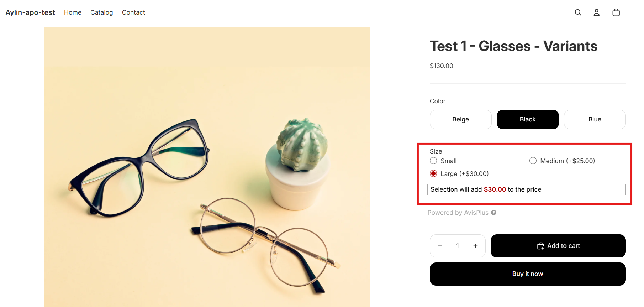Image resolution: width=644 pixels, height=307 pixels.
Task: Select the Large (+$30.00) radio button
Action: 433,173
